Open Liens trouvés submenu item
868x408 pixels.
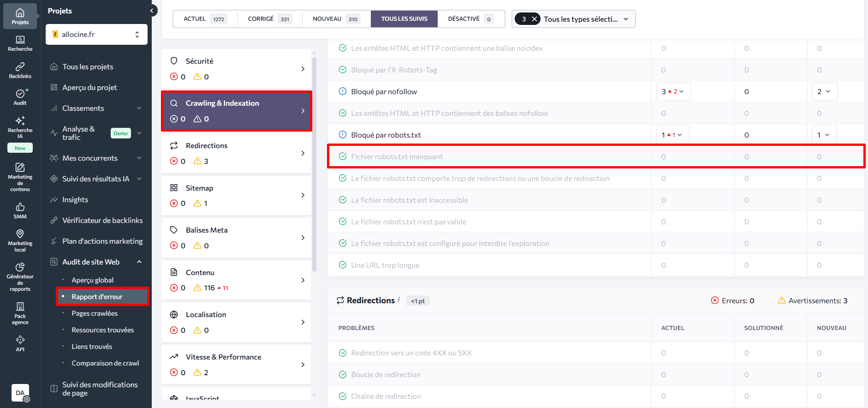[x=92, y=347]
